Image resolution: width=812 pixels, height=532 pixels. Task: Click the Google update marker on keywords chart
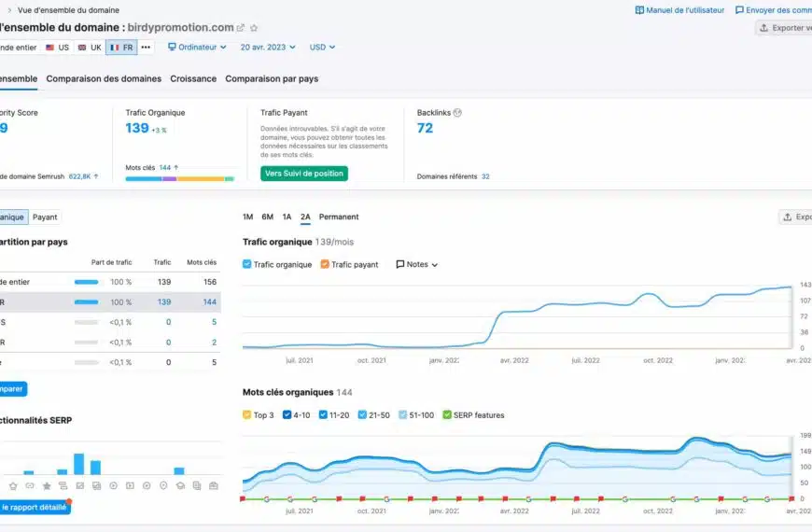[x=290, y=499]
